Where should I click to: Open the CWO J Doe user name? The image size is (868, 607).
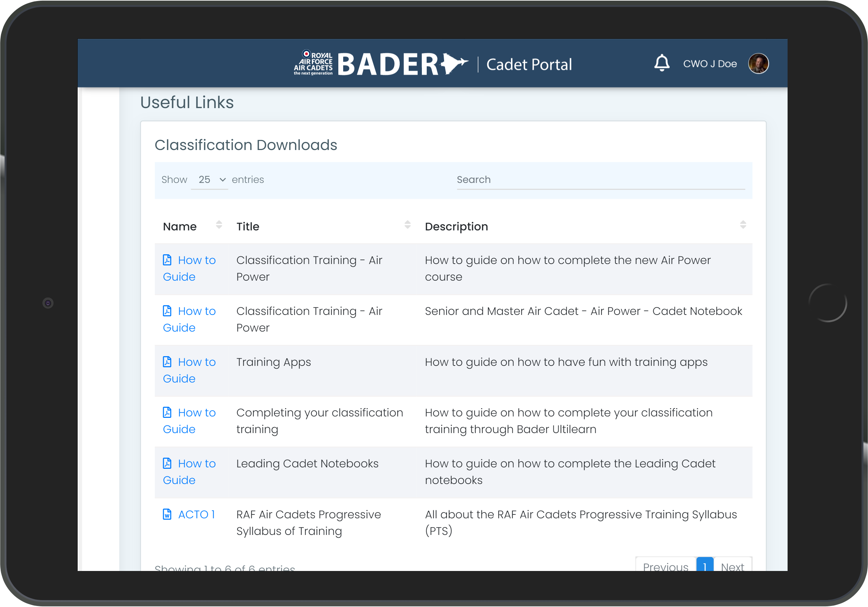[710, 64]
